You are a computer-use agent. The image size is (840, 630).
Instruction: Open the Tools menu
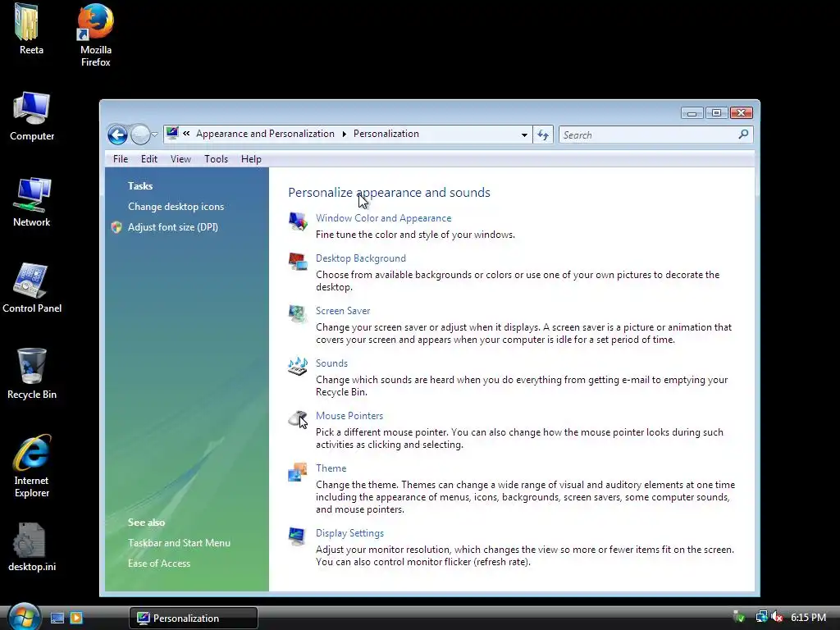coord(216,159)
